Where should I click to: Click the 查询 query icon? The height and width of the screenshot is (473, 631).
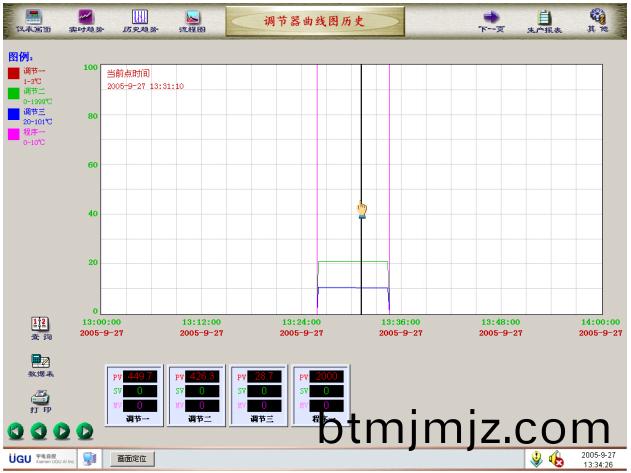coord(40,328)
